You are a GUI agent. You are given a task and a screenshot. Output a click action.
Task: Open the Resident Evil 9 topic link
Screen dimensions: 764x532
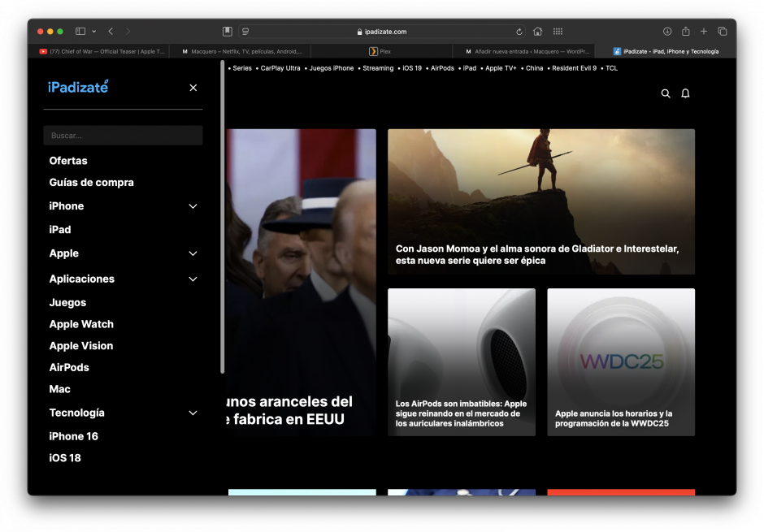(x=575, y=68)
